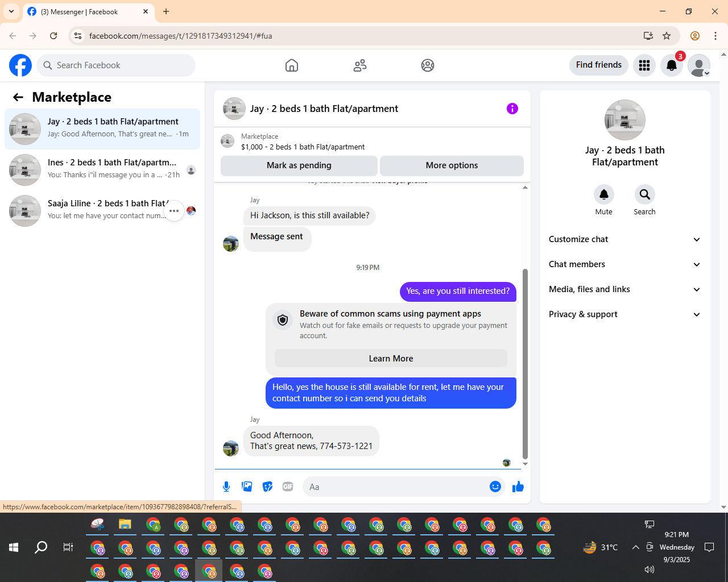This screenshot has height=582, width=728.
Task: Click the chat message scrollbar thumb
Action: click(525, 364)
